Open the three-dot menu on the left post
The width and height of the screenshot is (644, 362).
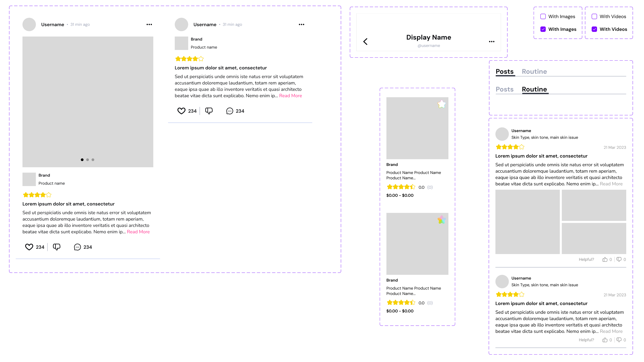point(149,25)
